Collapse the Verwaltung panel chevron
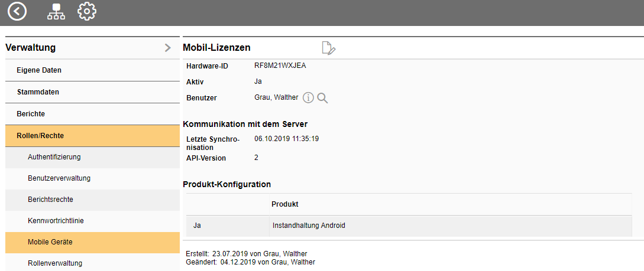The width and height of the screenshot is (644, 271). click(168, 48)
